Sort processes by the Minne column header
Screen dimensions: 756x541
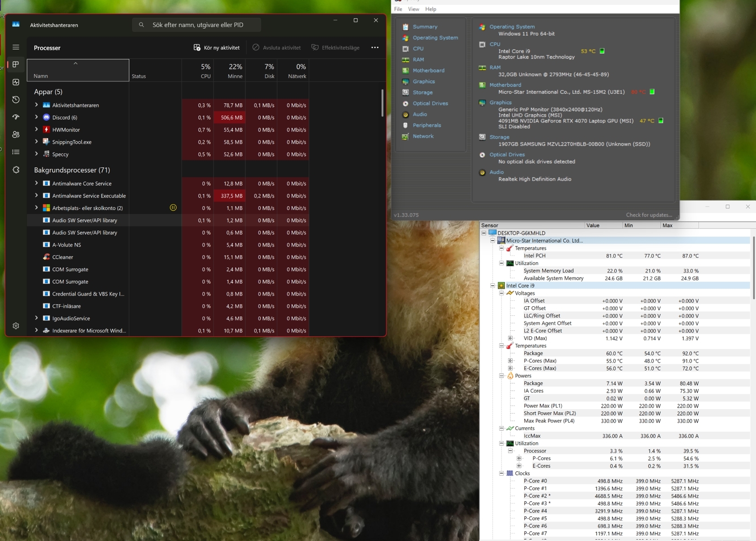(229, 71)
